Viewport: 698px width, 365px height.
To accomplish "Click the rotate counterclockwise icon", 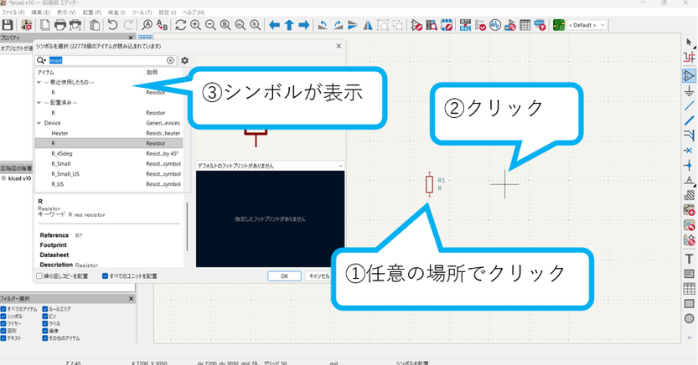I will click(x=322, y=25).
